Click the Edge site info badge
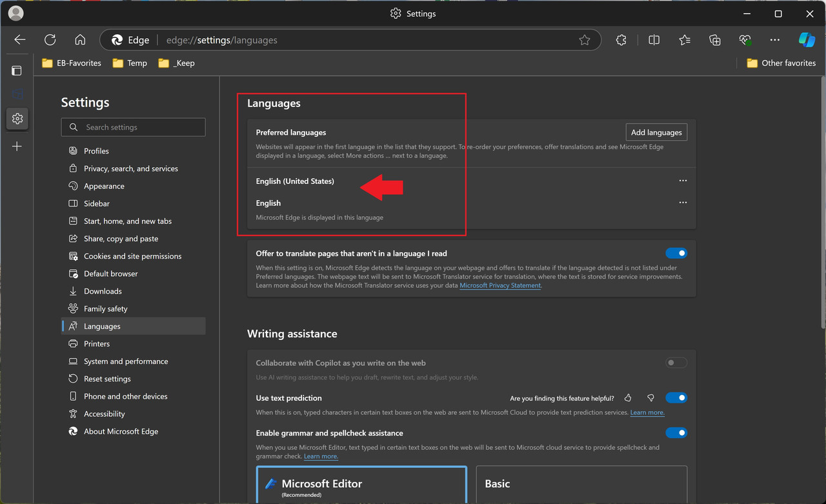This screenshot has width=826, height=504. click(x=130, y=40)
